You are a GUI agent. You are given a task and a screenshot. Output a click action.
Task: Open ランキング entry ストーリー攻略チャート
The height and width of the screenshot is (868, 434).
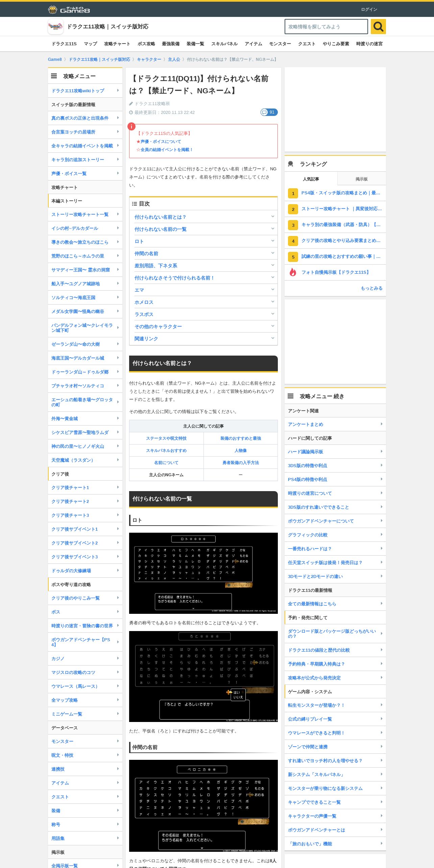[341, 209]
